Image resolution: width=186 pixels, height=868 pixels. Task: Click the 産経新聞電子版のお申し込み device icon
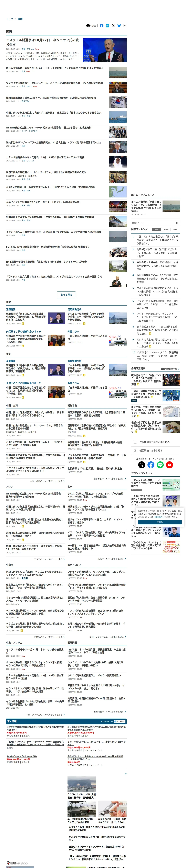(x=135, y=442)
